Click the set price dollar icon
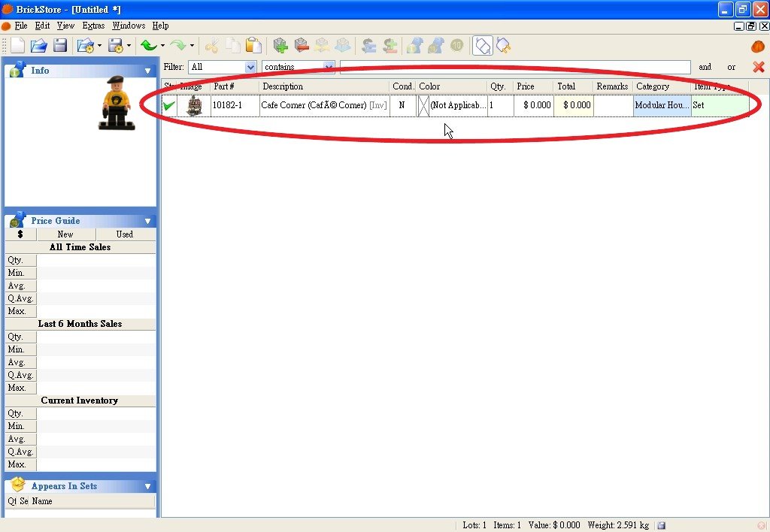The height and width of the screenshot is (532, 770). (368, 46)
